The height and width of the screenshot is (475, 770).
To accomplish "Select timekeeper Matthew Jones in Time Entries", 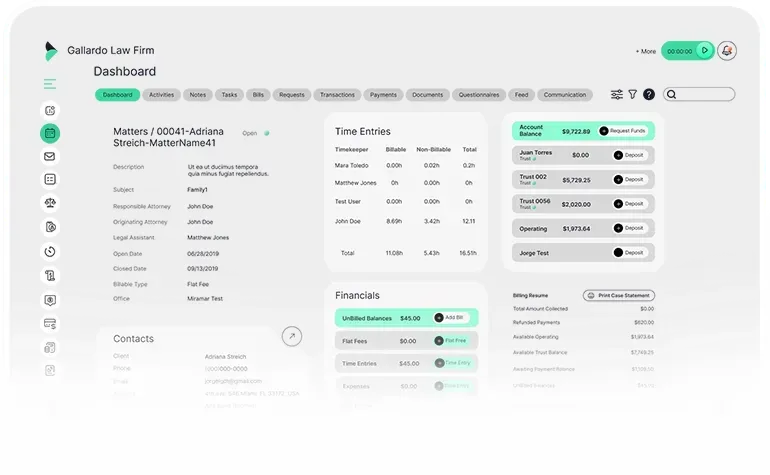I will (356, 183).
